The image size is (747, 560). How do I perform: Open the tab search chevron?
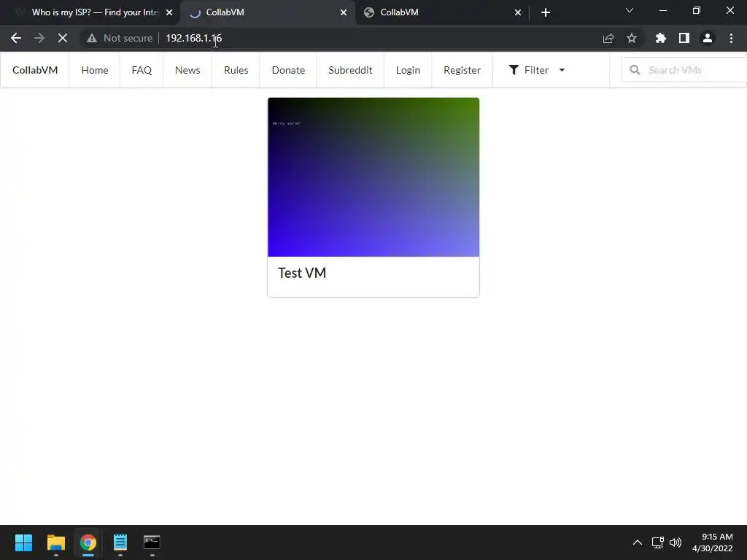point(630,10)
